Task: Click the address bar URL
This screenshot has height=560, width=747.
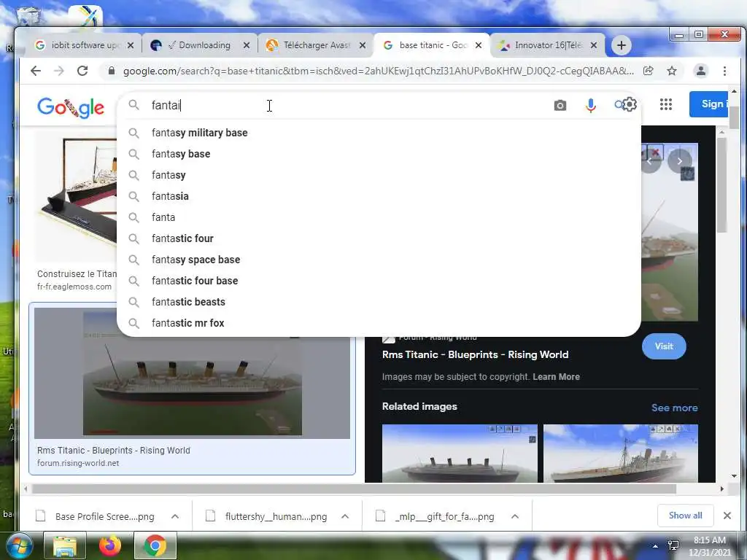Action: coord(379,71)
